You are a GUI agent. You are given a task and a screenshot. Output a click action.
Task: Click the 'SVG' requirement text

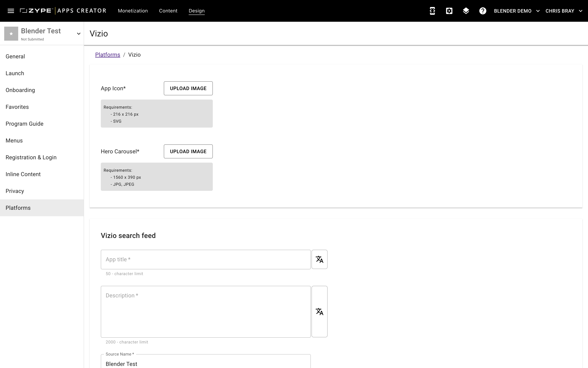pos(117,121)
